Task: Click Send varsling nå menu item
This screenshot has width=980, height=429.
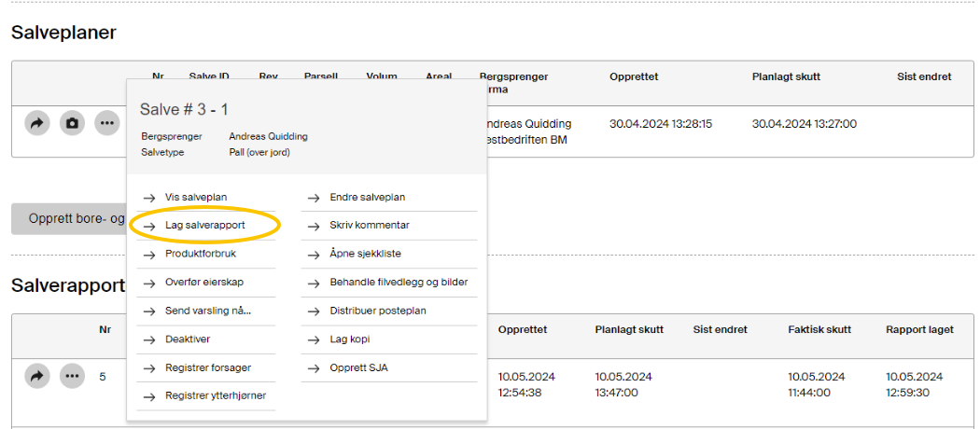Action: 207,311
